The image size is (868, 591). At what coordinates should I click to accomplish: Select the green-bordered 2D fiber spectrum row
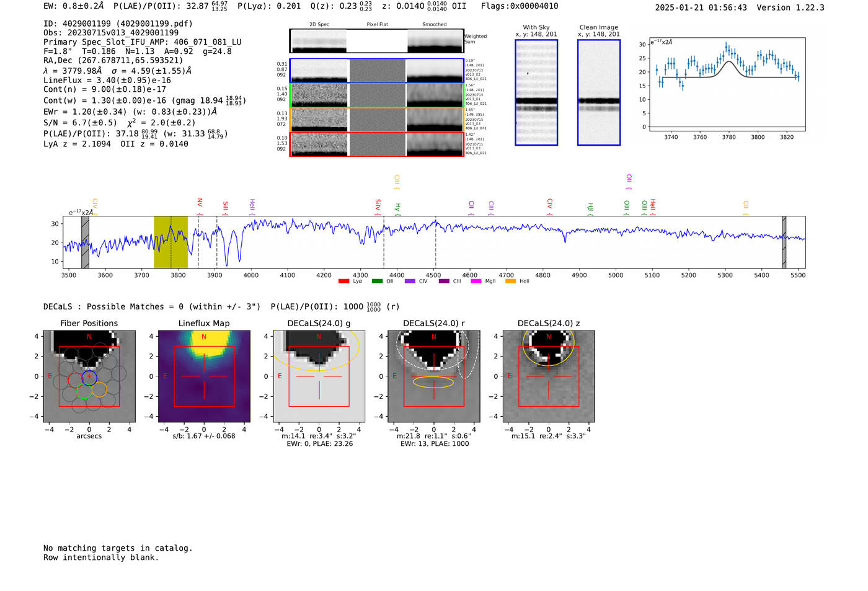click(x=377, y=95)
